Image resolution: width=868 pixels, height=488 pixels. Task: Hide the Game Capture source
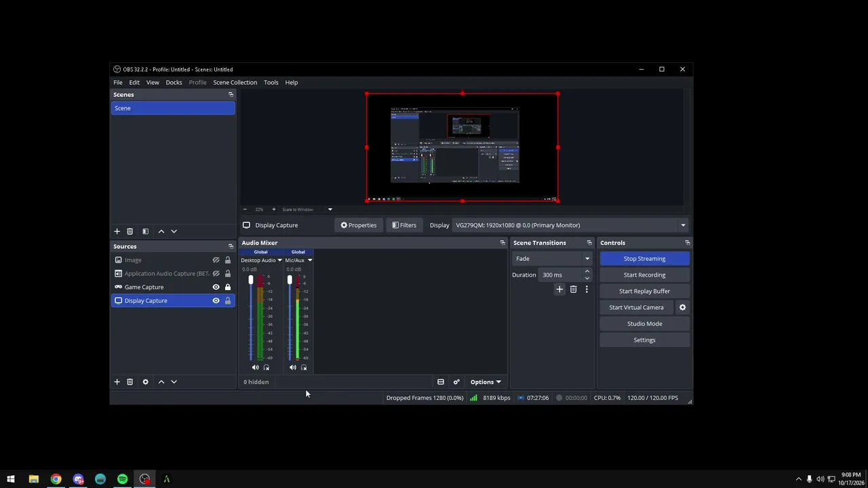pos(216,287)
